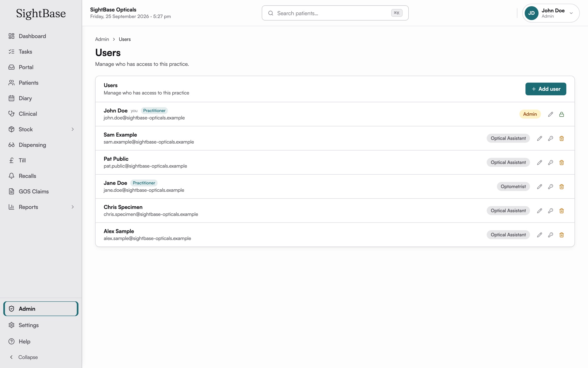Delete Sam Example using the trash icon
Screen dimensions: 588x368
click(x=562, y=138)
